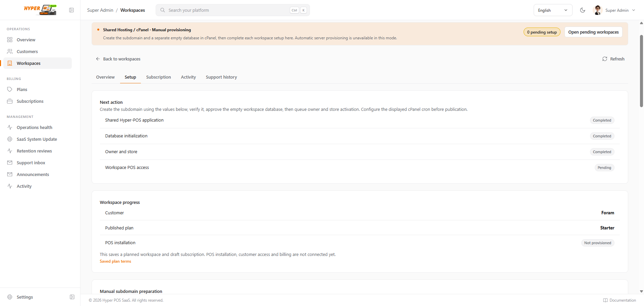Click Open pending workspaces button
The height and width of the screenshot is (306, 644).
tap(593, 32)
